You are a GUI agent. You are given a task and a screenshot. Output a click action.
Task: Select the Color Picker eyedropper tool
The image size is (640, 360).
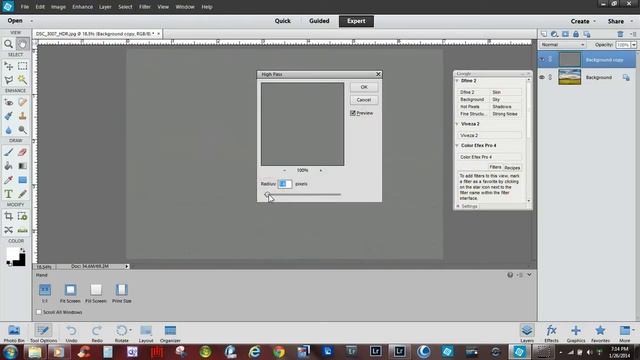tap(8, 180)
